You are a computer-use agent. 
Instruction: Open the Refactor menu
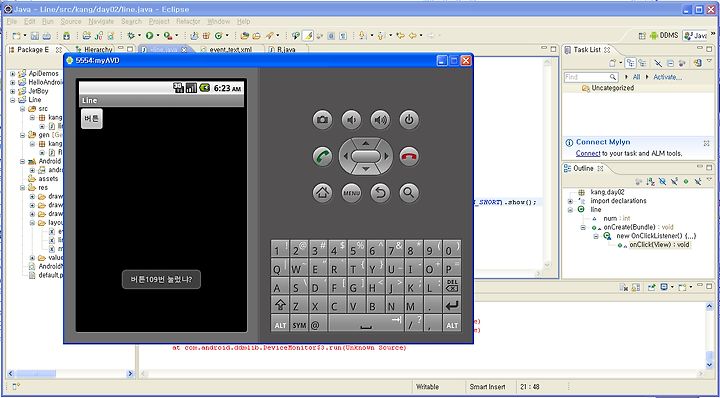pos(188,22)
